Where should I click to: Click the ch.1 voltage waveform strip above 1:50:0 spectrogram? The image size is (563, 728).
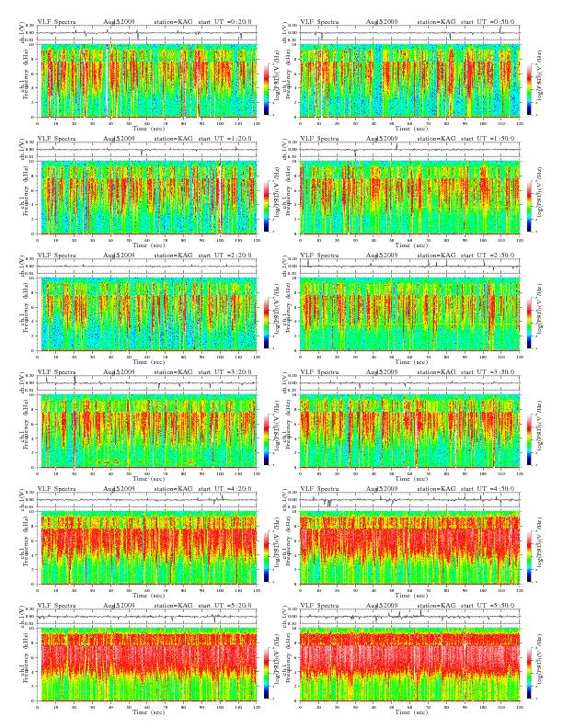point(409,150)
